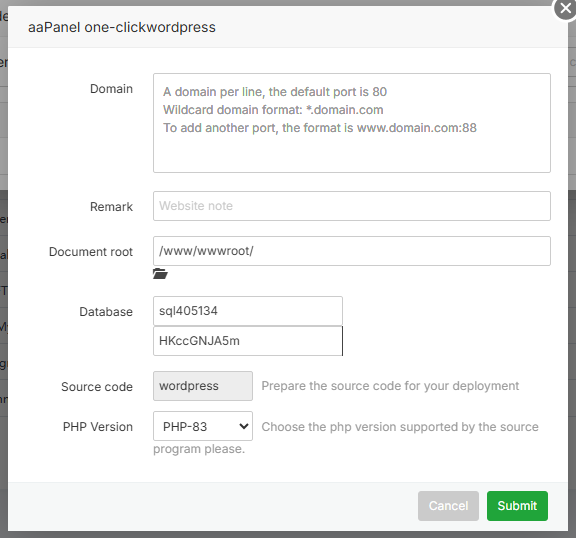Image resolution: width=576 pixels, height=538 pixels.
Task: Click the text Prepare the source code hint
Action: click(390, 386)
